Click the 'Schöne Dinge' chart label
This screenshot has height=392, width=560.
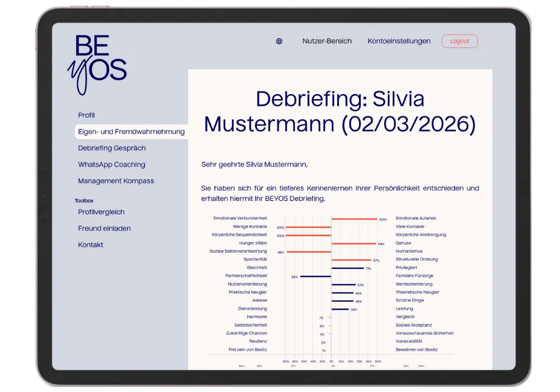pyautogui.click(x=410, y=300)
